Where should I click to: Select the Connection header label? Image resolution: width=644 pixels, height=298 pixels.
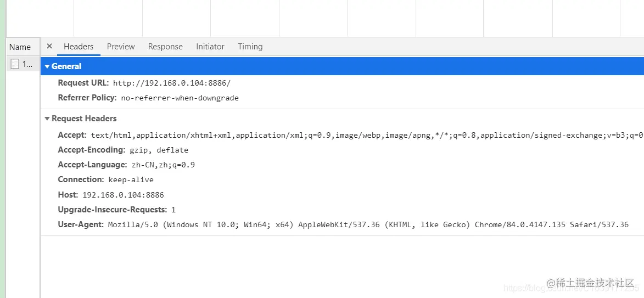click(81, 179)
